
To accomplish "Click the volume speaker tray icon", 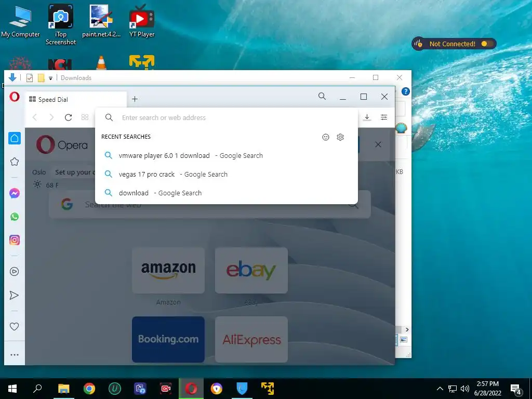I will [x=465, y=389].
